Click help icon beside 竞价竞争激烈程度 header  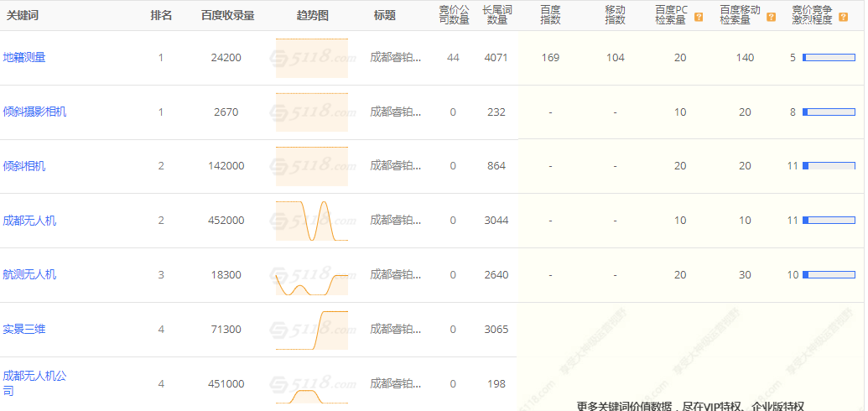(843, 16)
